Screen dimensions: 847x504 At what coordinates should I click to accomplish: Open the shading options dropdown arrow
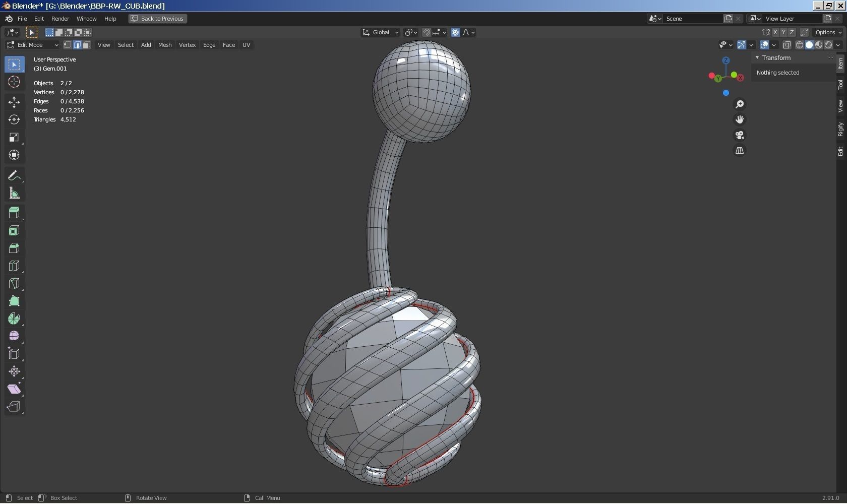(x=838, y=45)
